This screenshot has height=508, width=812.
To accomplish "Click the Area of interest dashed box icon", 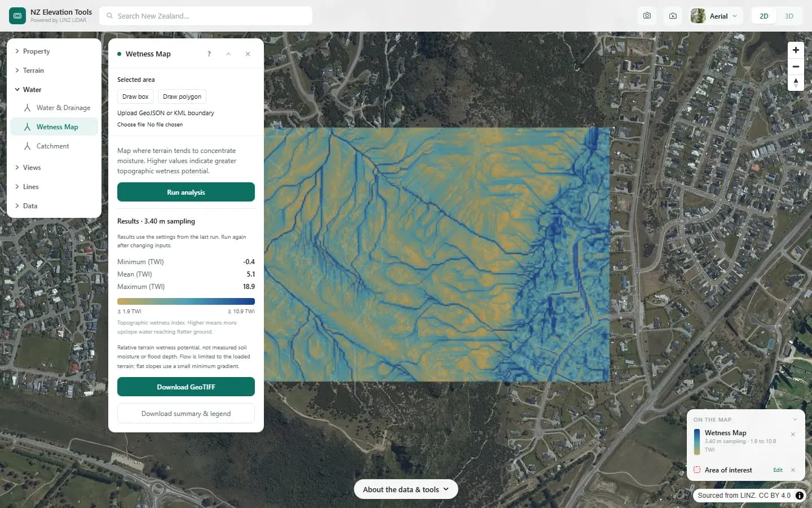I will click(697, 470).
